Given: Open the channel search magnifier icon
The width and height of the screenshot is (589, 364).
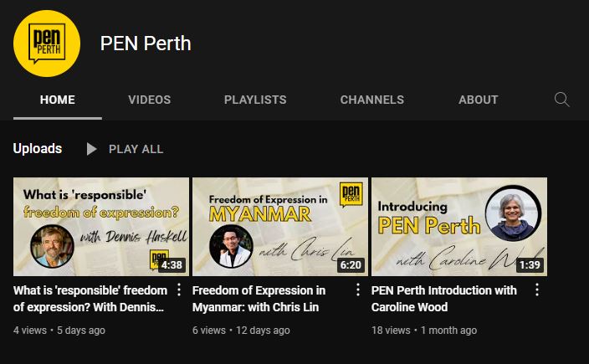Looking at the screenshot, I should coord(562,100).
